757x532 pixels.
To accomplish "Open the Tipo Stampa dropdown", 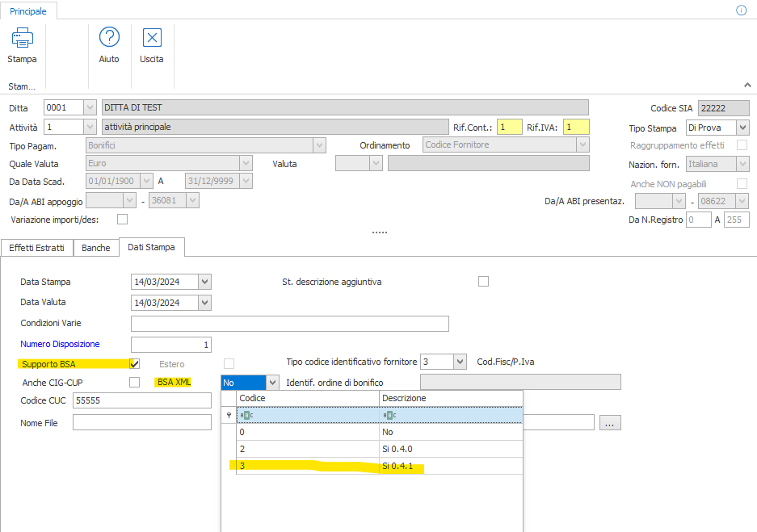I will [743, 128].
